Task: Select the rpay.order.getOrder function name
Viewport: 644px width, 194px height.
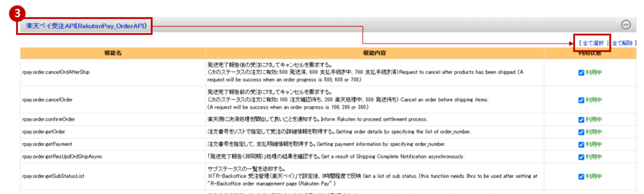Action: pos(43,132)
